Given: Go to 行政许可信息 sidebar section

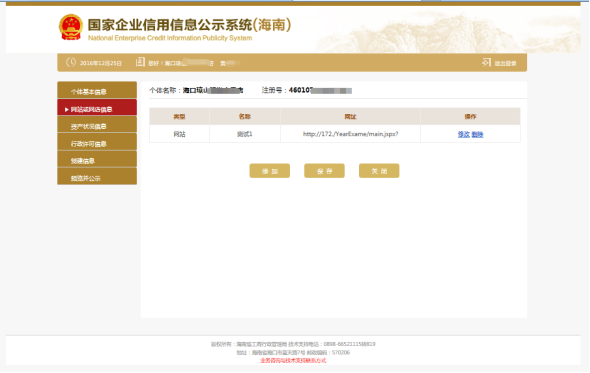Looking at the screenshot, I should click(97, 143).
